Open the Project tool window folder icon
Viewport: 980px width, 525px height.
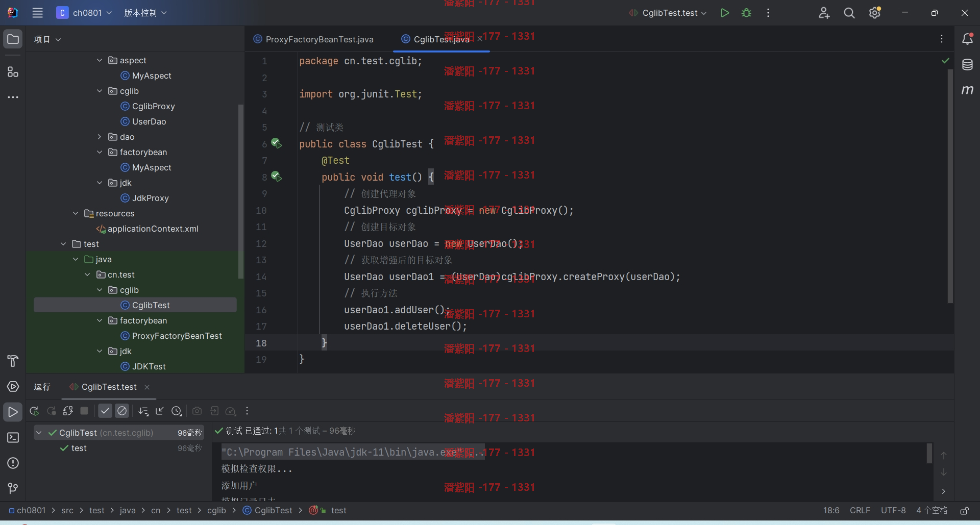[x=13, y=39]
